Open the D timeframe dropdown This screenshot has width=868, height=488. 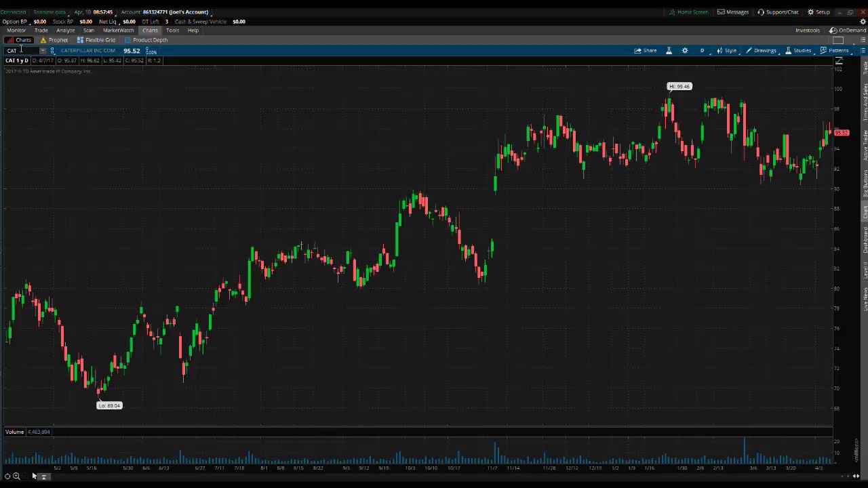[x=702, y=51]
